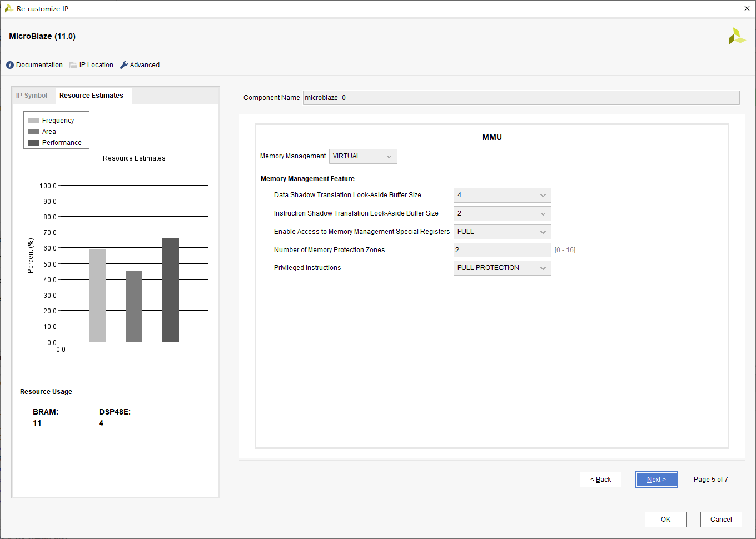Click the Performance bar in the chart
756x539 pixels.
click(x=171, y=290)
